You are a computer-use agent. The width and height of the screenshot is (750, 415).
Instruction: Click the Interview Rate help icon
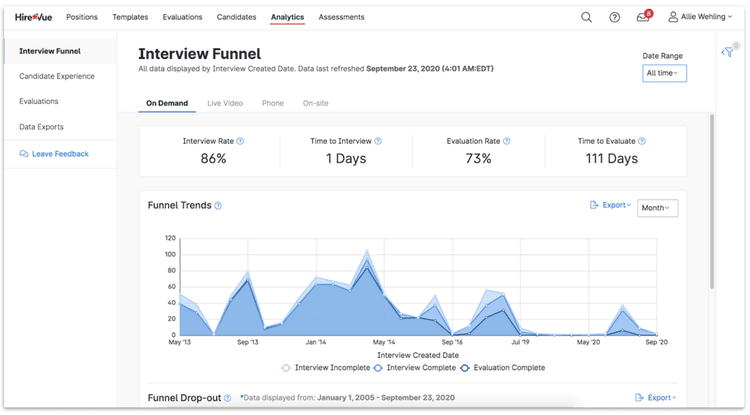[x=240, y=141]
